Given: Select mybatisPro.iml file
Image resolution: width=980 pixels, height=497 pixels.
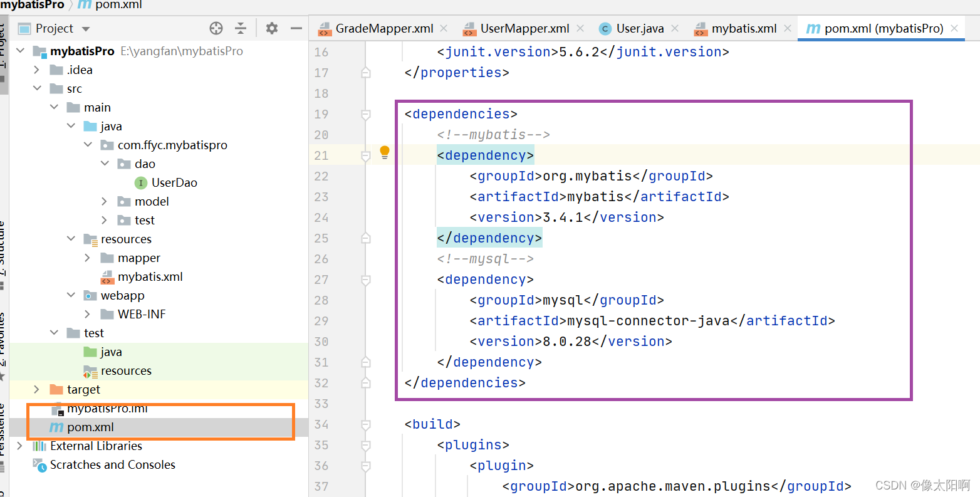Looking at the screenshot, I should click(x=107, y=409).
